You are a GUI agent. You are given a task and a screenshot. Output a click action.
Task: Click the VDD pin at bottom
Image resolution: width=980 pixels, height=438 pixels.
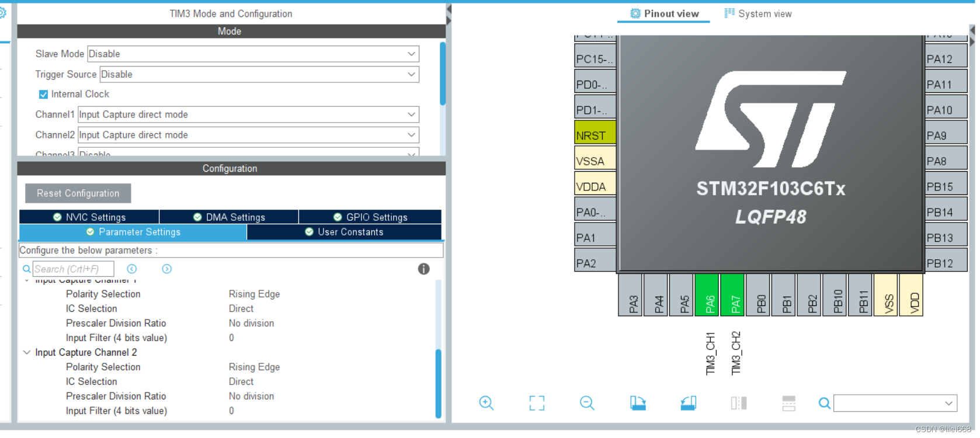[x=912, y=296]
